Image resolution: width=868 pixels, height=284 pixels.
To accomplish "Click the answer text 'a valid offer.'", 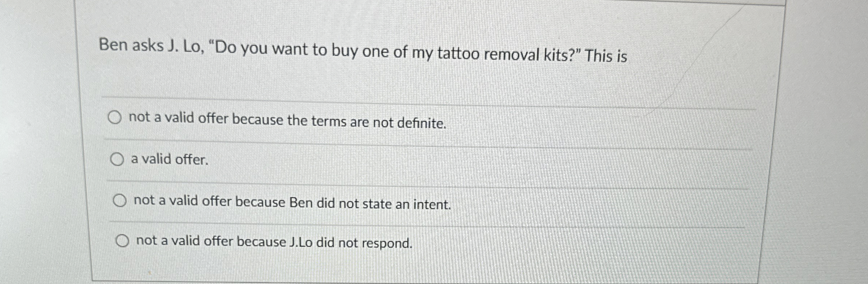I will [168, 159].
